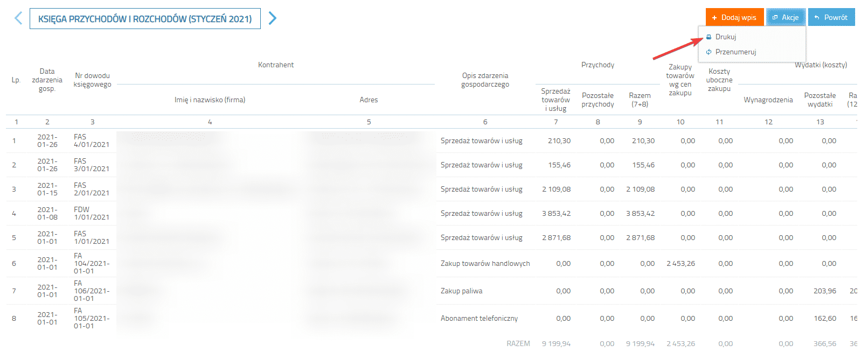Click the Nr dowodu księgowego header
Viewport: 868px width, 352px height.
point(93,80)
